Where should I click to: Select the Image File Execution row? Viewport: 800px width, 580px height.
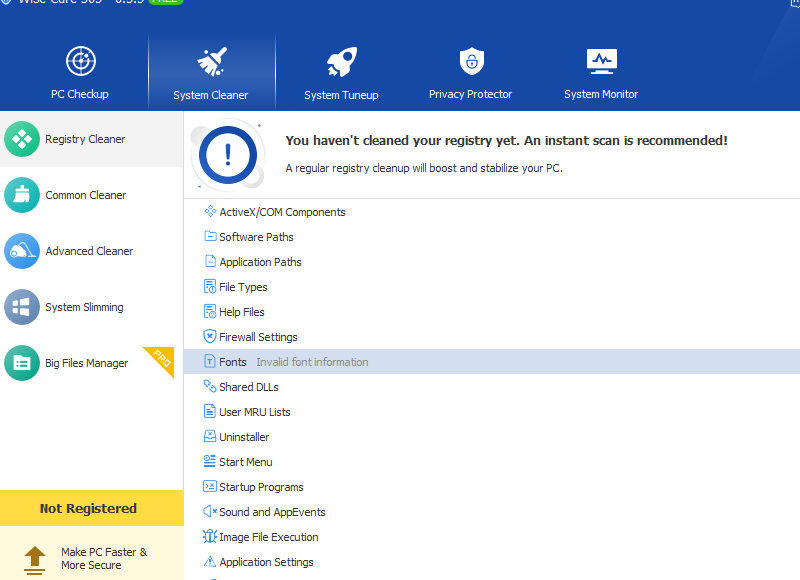click(x=492, y=537)
